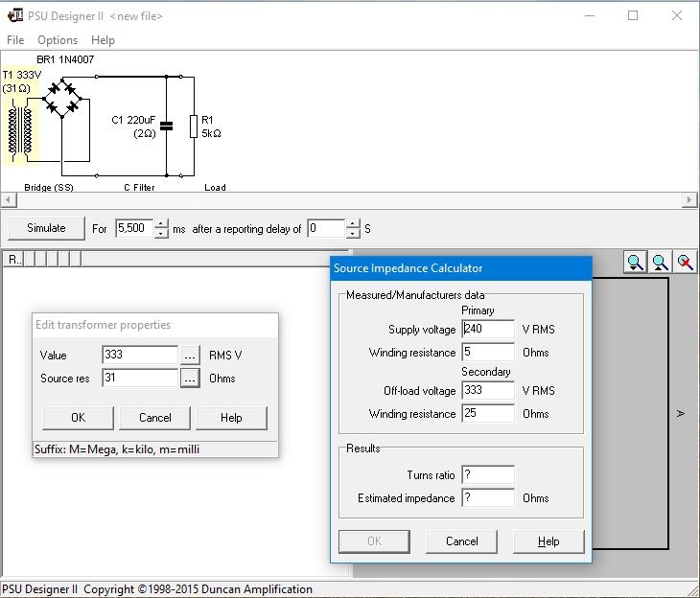700x598 pixels.
Task: Click the secondary Winding resistance field with 25
Action: [488, 413]
